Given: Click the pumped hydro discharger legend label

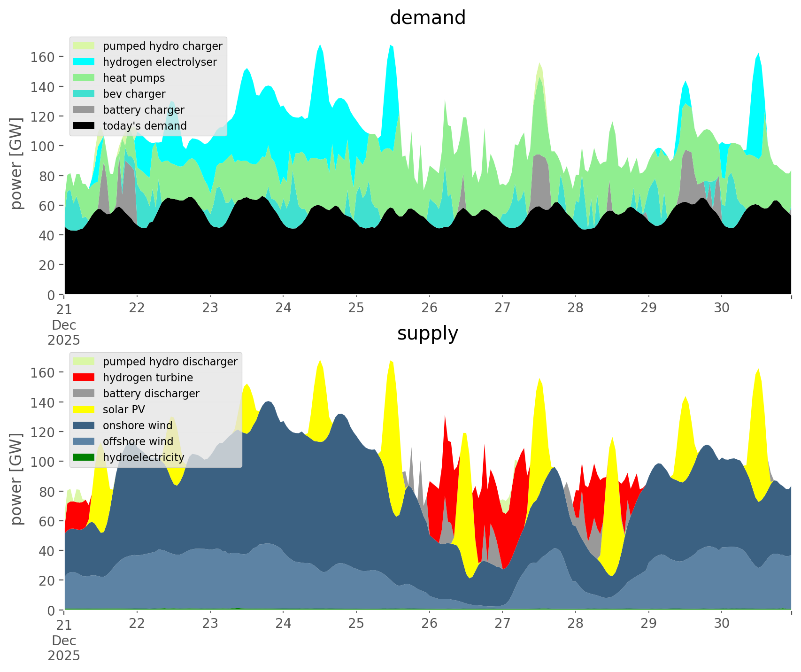Looking at the screenshot, I should tap(170, 362).
